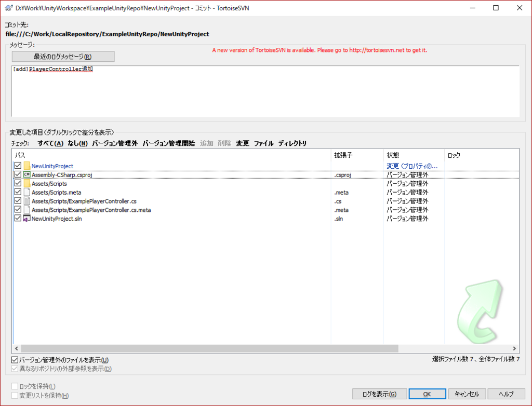Click the red TortoiseSVN update notice

click(320, 50)
